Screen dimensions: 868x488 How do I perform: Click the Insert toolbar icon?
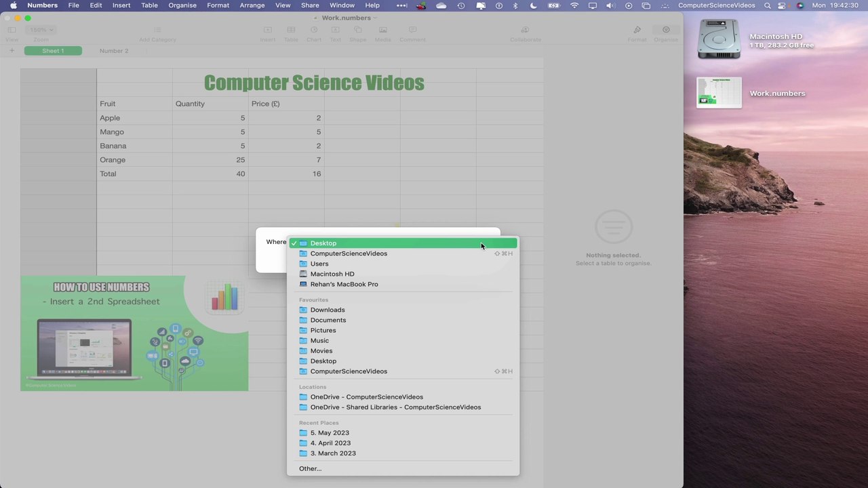(x=267, y=30)
